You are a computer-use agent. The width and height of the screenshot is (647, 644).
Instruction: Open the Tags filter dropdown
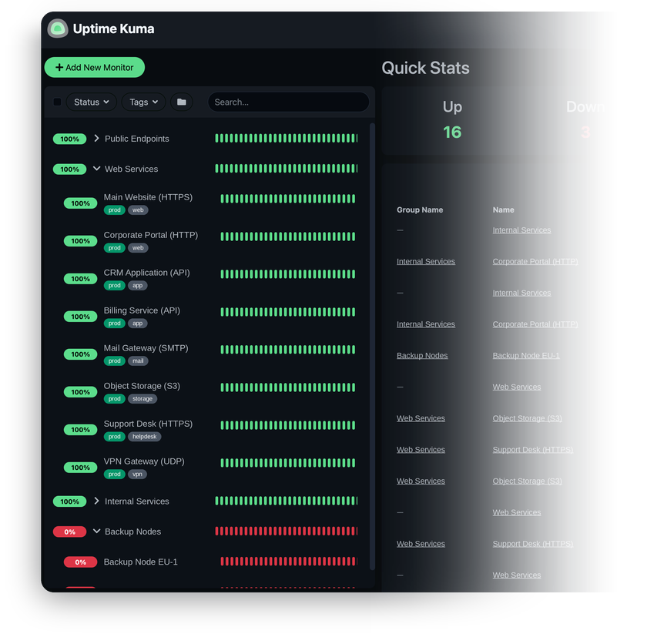(x=143, y=102)
